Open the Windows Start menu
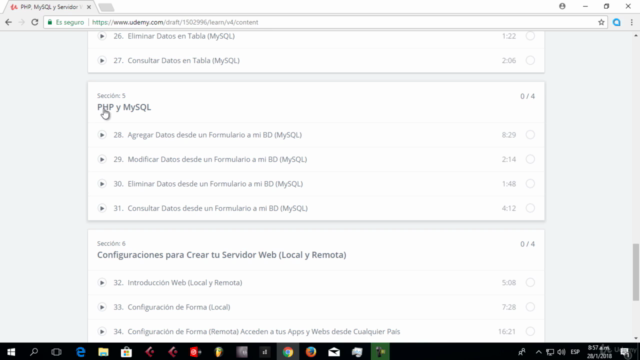The image size is (640, 360). [x=11, y=352]
